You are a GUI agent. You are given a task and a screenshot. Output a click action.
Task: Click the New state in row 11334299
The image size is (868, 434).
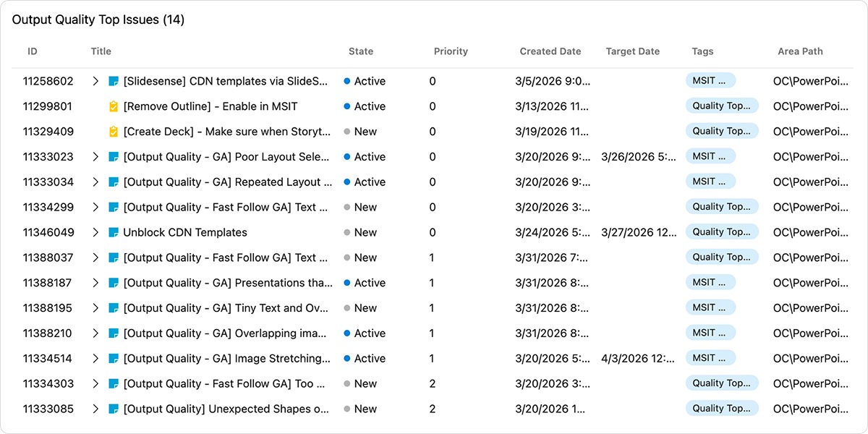[x=360, y=208]
